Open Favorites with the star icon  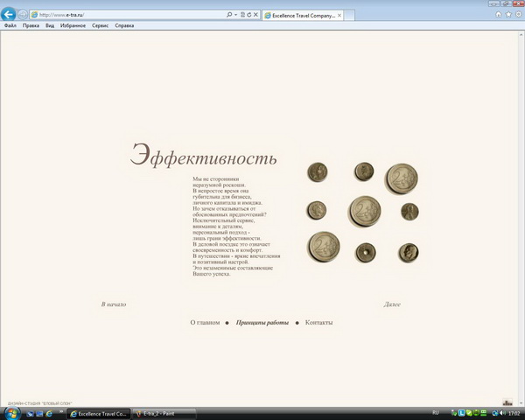point(508,14)
